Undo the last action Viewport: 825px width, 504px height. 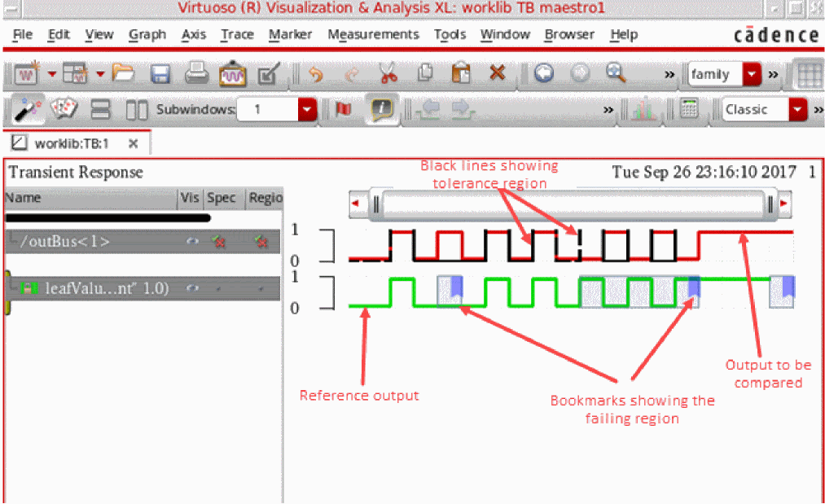coord(315,74)
